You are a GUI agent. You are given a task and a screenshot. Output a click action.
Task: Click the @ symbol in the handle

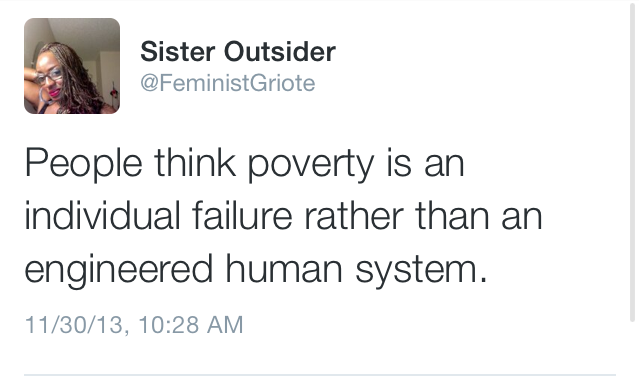[149, 84]
